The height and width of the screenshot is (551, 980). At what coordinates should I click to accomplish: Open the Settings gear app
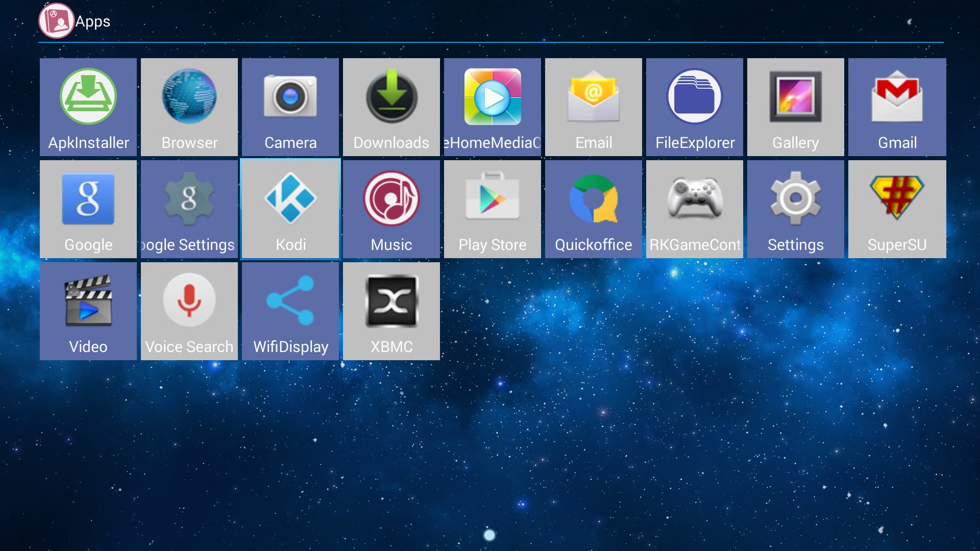(796, 209)
